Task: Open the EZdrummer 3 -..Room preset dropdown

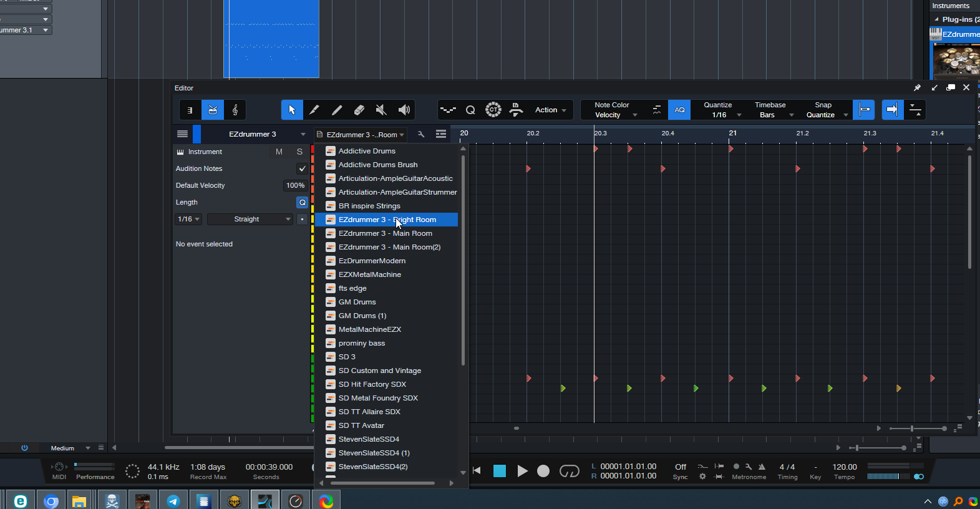Action: click(361, 134)
